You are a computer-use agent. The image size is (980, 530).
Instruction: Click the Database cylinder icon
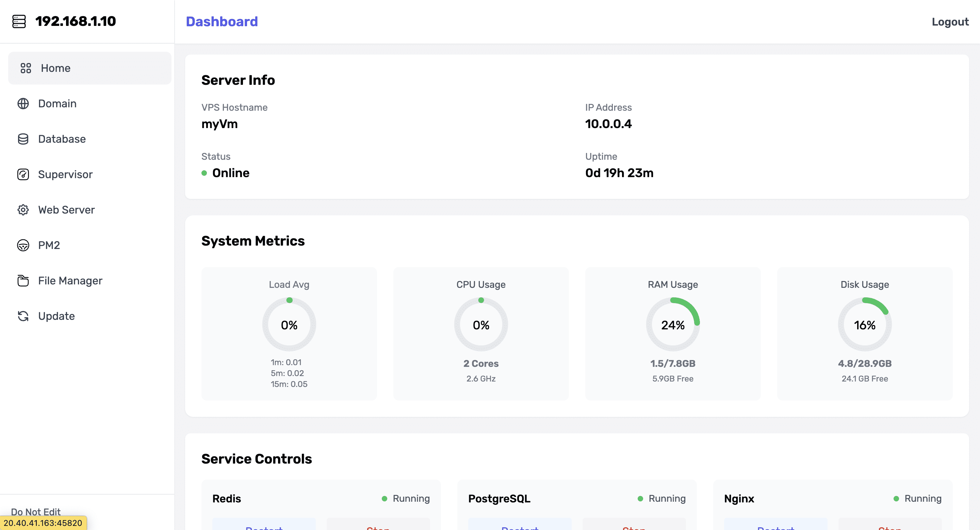23,139
